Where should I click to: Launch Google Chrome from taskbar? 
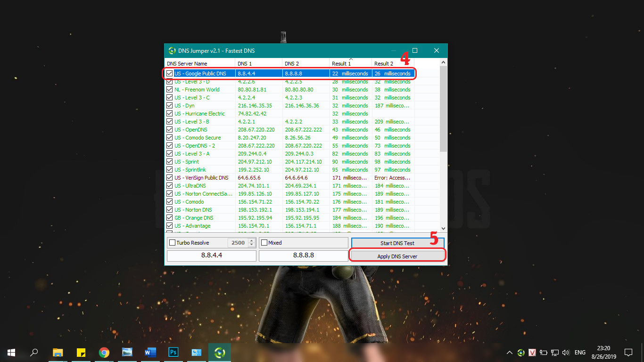pos(104,352)
